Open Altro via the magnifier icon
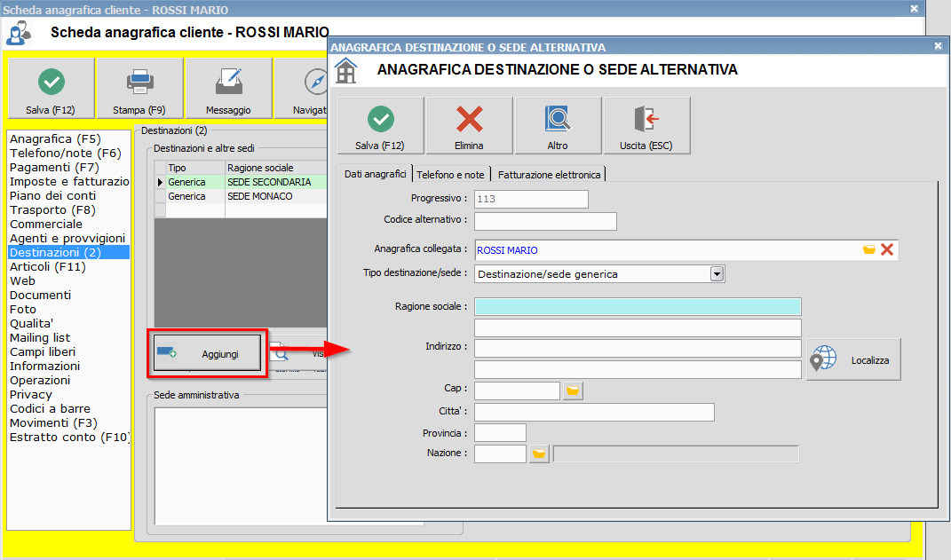This screenshot has height=560, width=951. [x=558, y=120]
